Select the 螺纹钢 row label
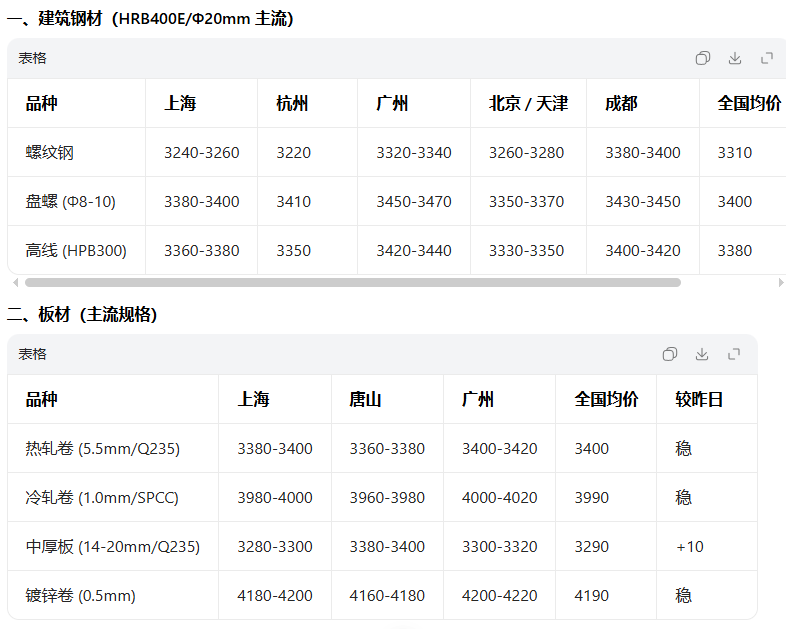786x629 pixels. pyautogui.click(x=50, y=152)
